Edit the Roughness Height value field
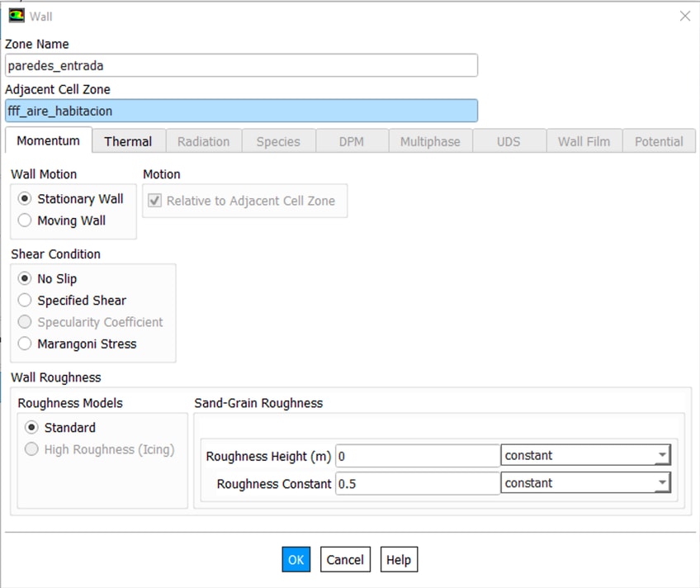The image size is (700, 588). pos(416,456)
